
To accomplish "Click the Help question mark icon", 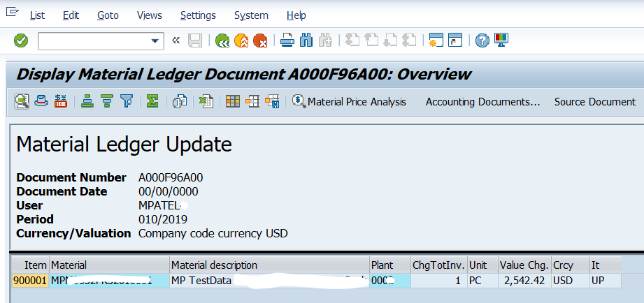I will pyautogui.click(x=482, y=41).
